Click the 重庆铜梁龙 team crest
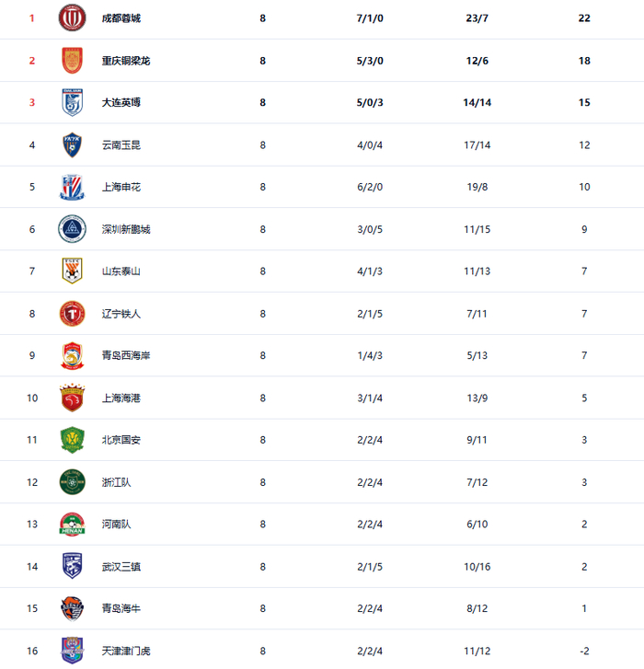This screenshot has width=644, height=669. click(72, 61)
